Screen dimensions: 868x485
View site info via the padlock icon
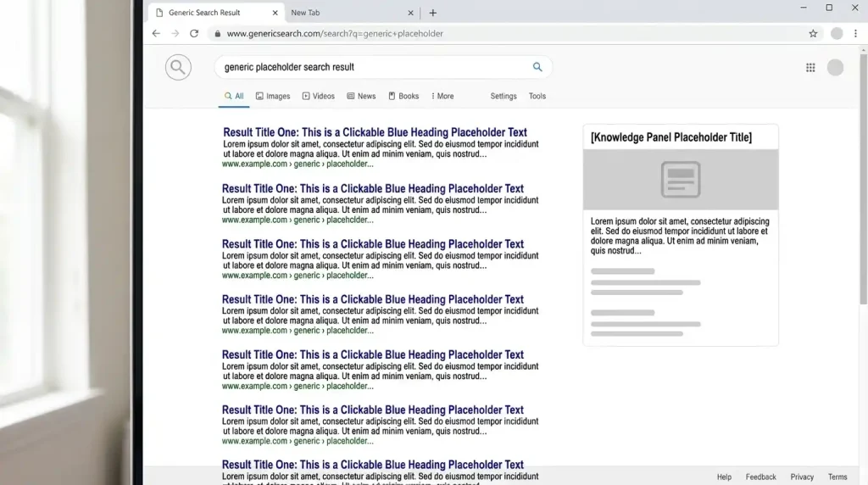coord(218,34)
